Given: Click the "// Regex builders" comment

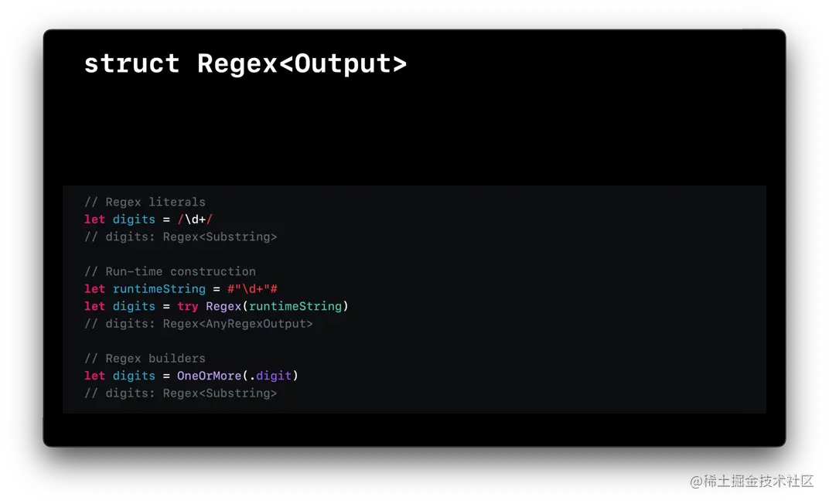Looking at the screenshot, I should coord(145,359).
